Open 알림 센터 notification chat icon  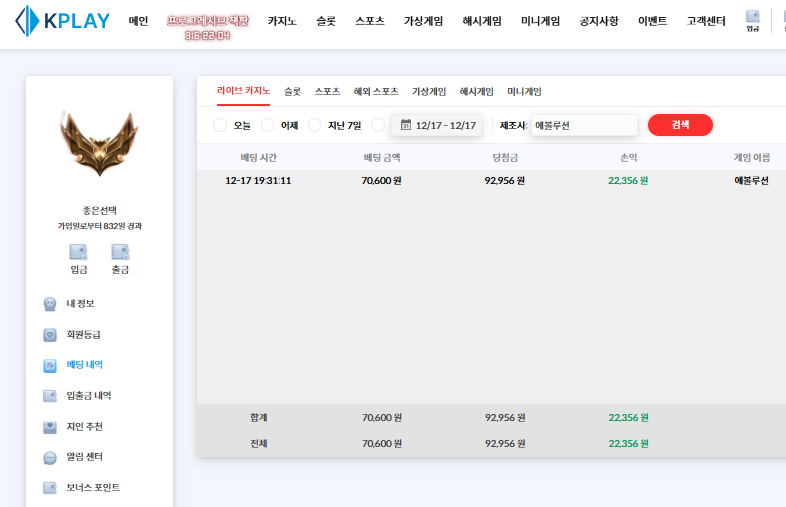point(50,458)
